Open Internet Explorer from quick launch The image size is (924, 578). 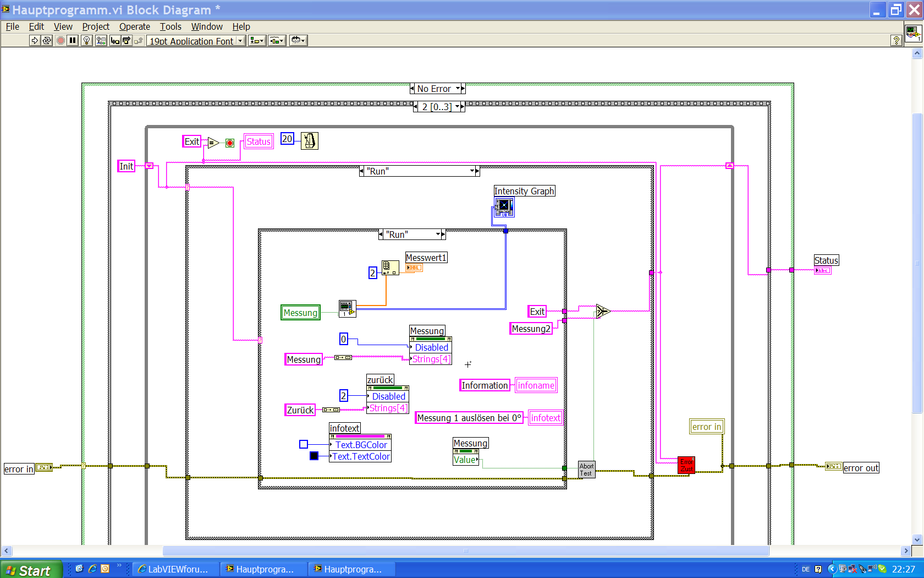[x=92, y=569]
